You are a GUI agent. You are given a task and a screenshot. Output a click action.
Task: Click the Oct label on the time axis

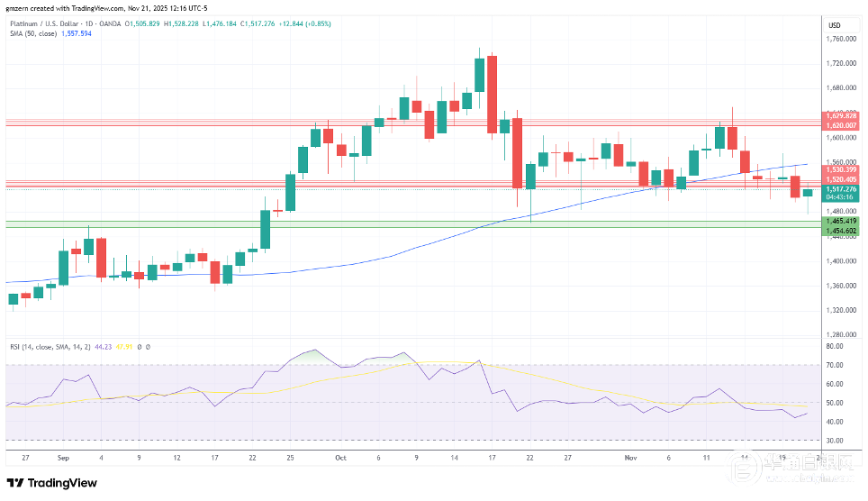pos(339,457)
